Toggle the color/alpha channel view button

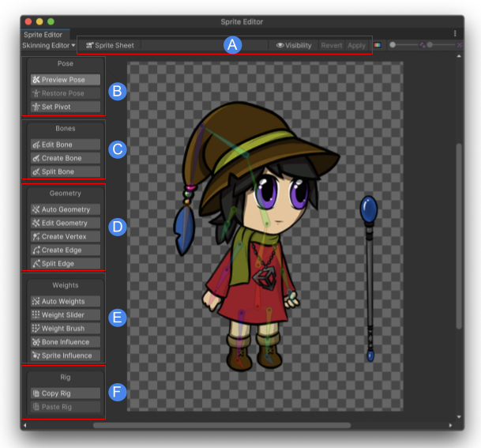point(378,46)
